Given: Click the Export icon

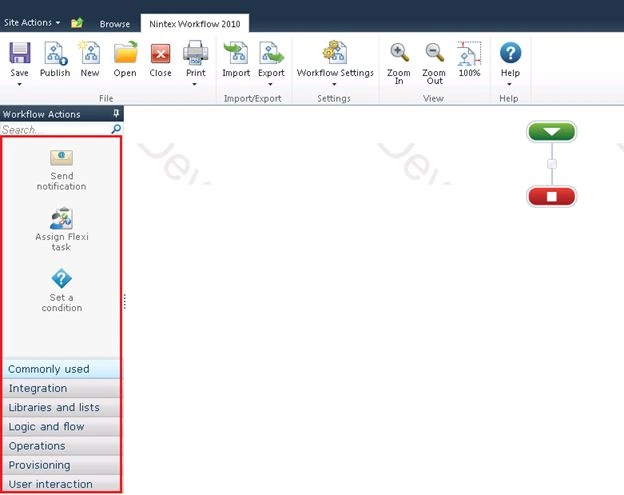Looking at the screenshot, I should point(271,53).
